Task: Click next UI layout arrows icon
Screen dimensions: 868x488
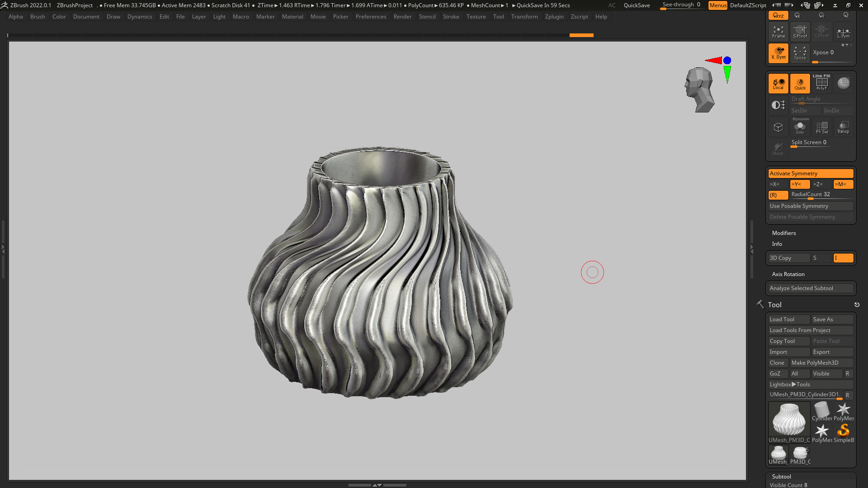Action: click(819, 5)
